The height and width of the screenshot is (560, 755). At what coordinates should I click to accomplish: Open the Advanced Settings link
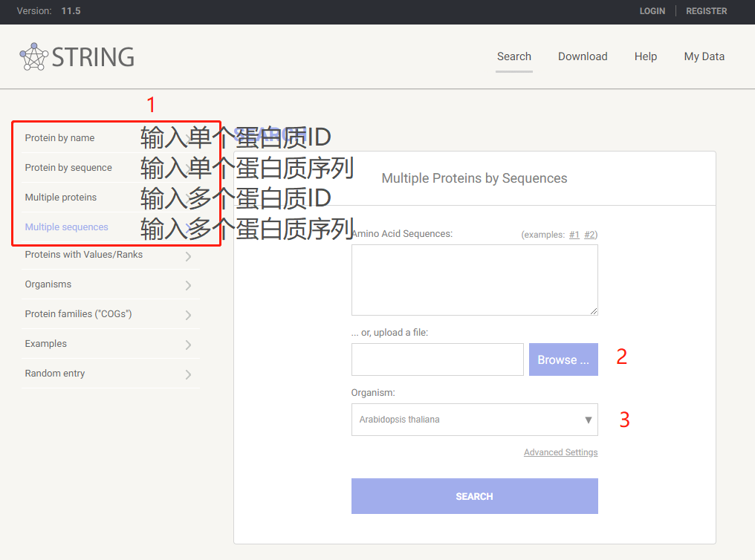coord(560,452)
